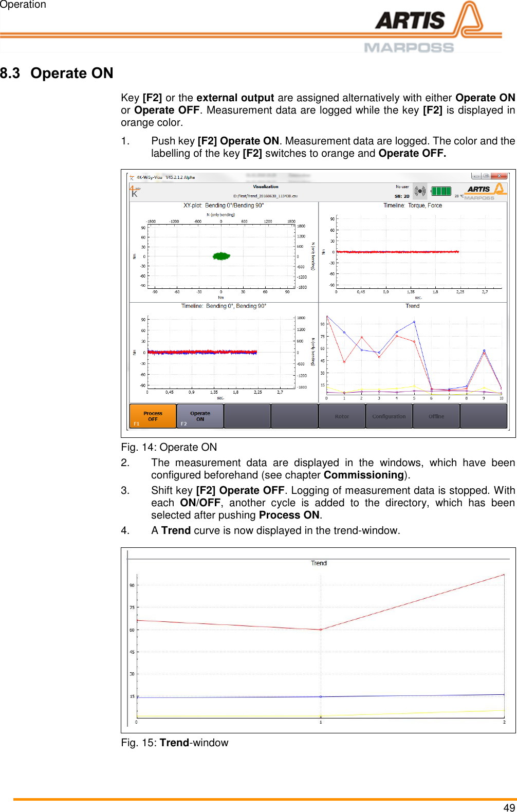
Task: Click the wireless signal status icon
Action: 420,191
